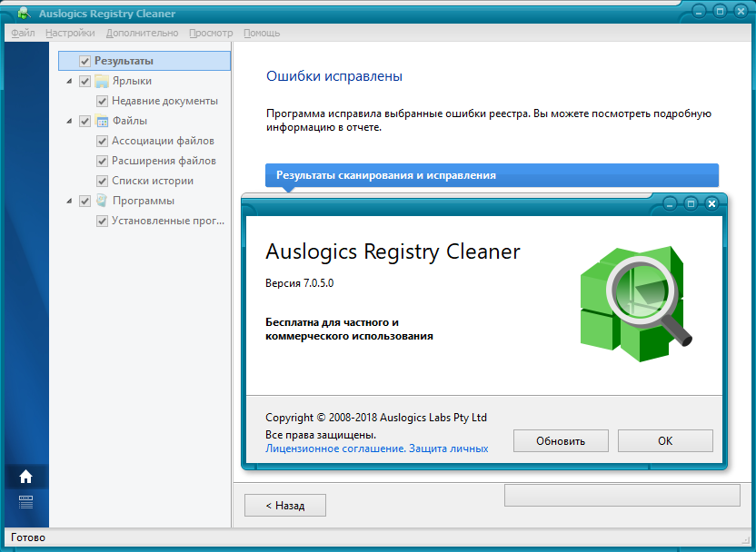756x552 pixels.
Task: Select the Ярлыки folder icon
Action: (102, 81)
